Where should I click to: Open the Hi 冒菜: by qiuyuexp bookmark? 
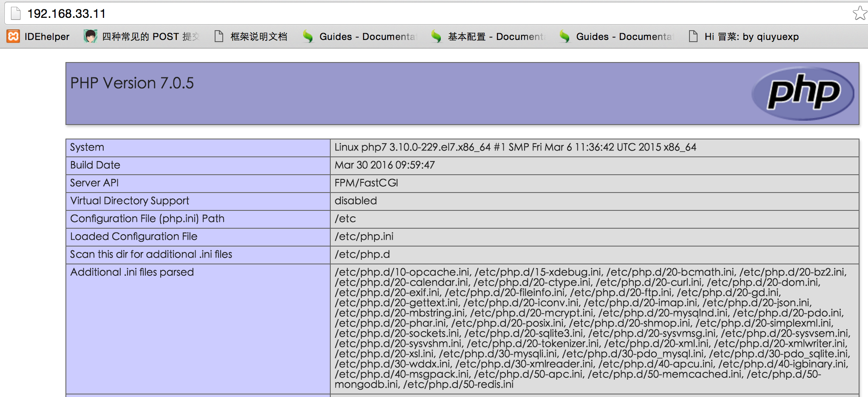[x=743, y=37]
